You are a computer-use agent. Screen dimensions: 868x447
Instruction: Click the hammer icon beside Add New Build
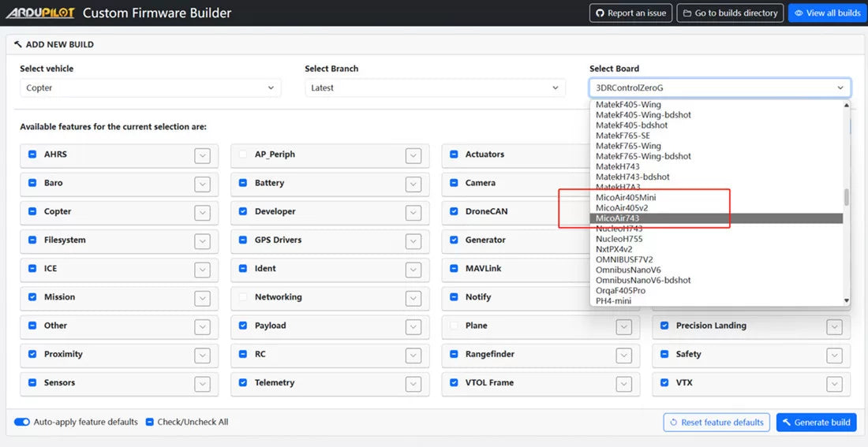(x=18, y=45)
